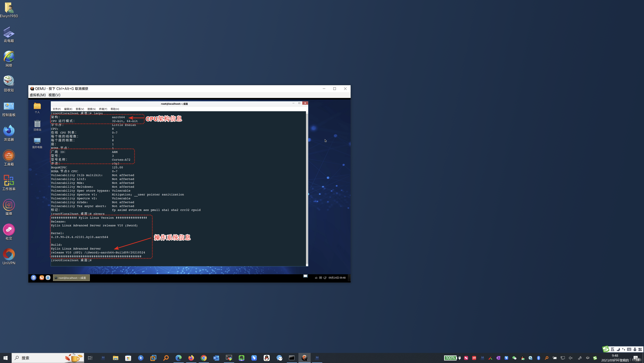Open the Sogou soft keyboard icon
644x363 pixels.
click(629, 349)
